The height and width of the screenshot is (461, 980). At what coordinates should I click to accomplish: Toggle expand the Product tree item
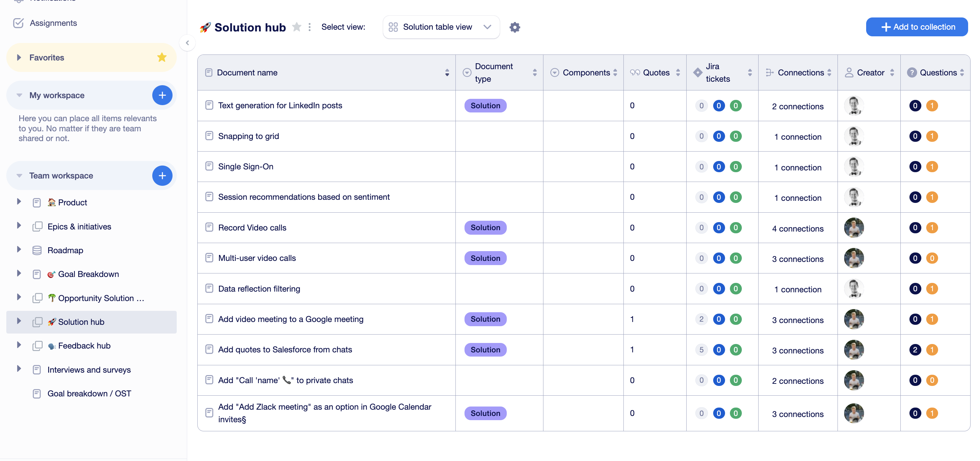point(19,201)
